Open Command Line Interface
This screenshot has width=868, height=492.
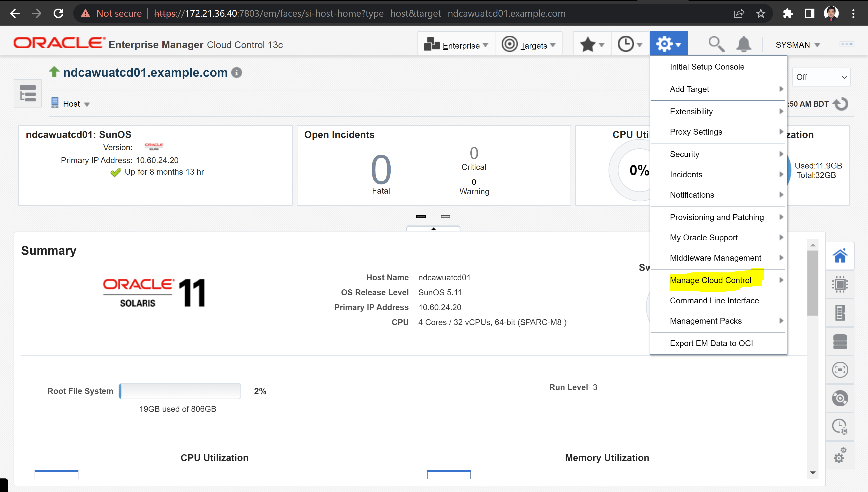pos(718,300)
